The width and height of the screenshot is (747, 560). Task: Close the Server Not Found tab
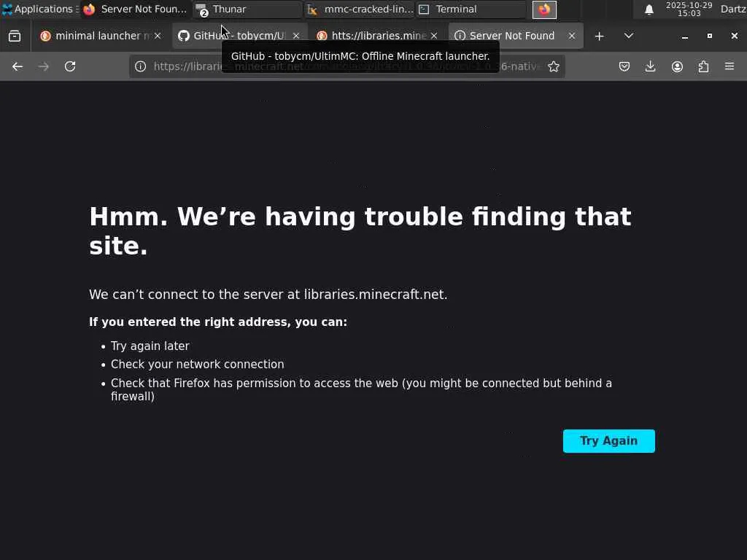(x=572, y=36)
